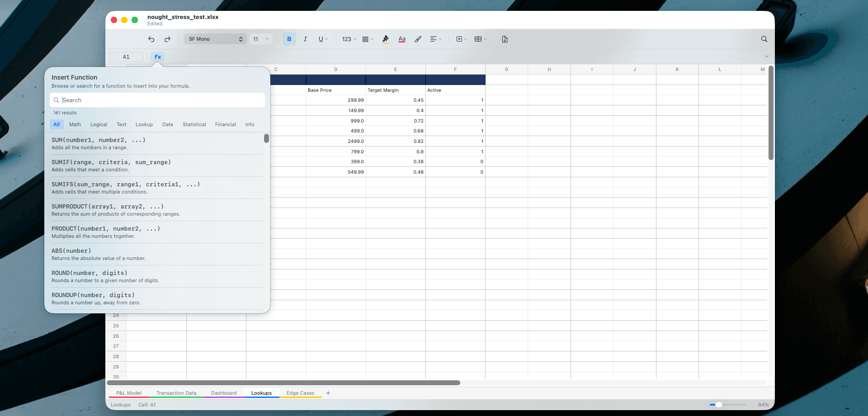Select the Math function category
This screenshot has width=868, height=416.
pyautogui.click(x=75, y=124)
